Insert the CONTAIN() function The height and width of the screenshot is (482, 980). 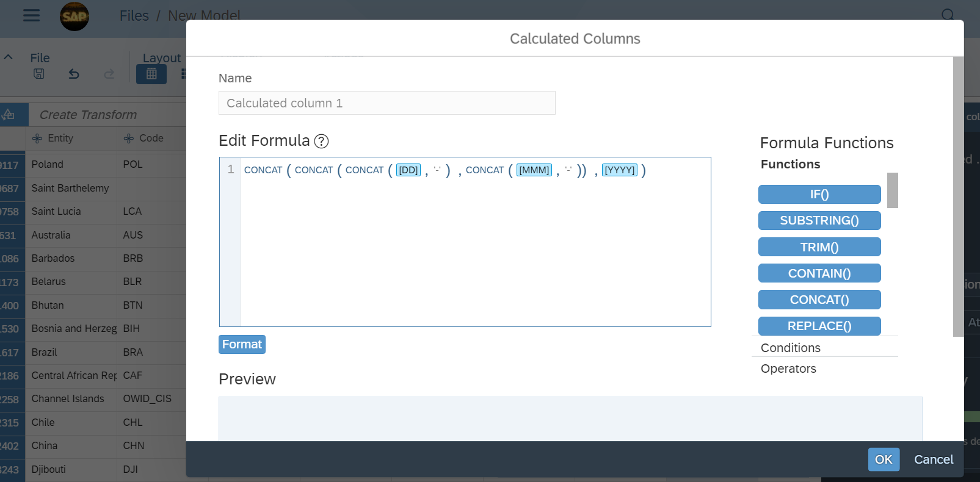pyautogui.click(x=819, y=273)
